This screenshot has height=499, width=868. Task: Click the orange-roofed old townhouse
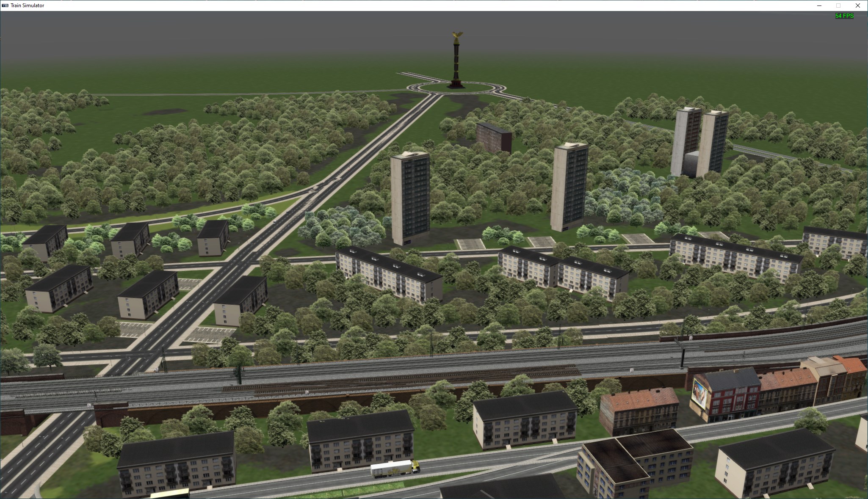pos(639,411)
